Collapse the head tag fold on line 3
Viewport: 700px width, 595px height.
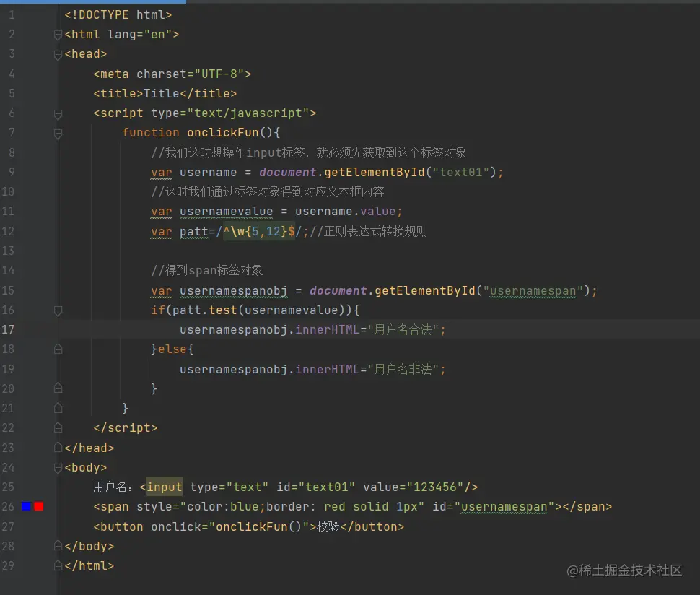[58, 54]
